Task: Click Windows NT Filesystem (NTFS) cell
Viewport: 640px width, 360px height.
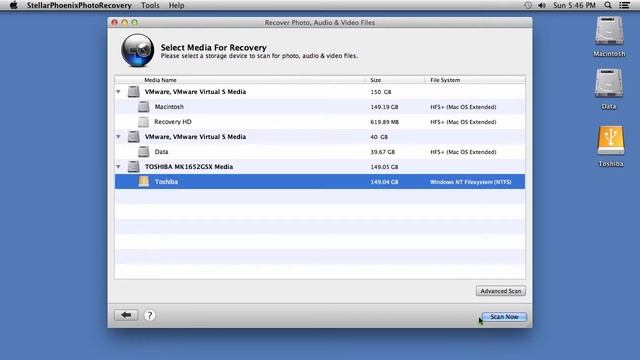Action: (471, 182)
